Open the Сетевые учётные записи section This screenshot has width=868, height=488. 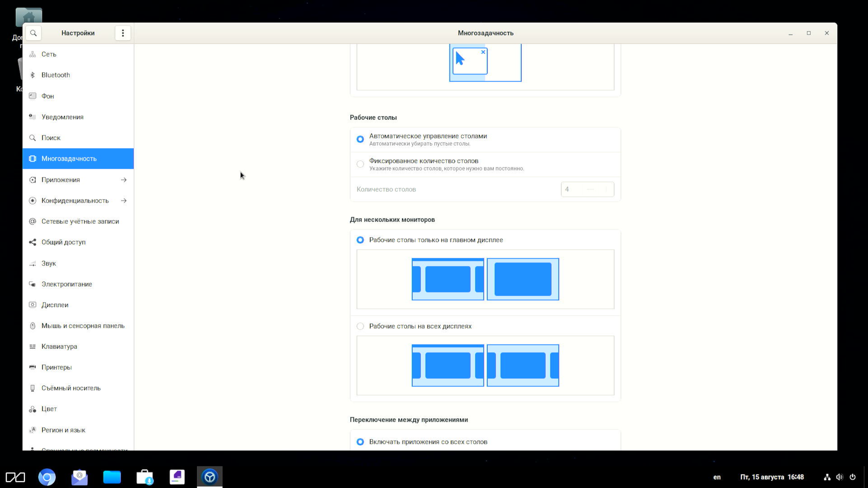click(x=80, y=221)
